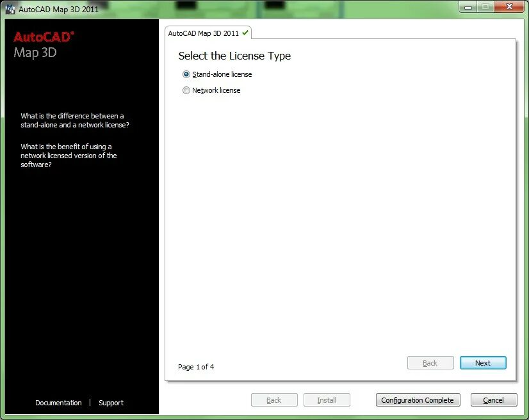Open the AutoCAD Map 3D 2011 tab

pyautogui.click(x=208, y=33)
